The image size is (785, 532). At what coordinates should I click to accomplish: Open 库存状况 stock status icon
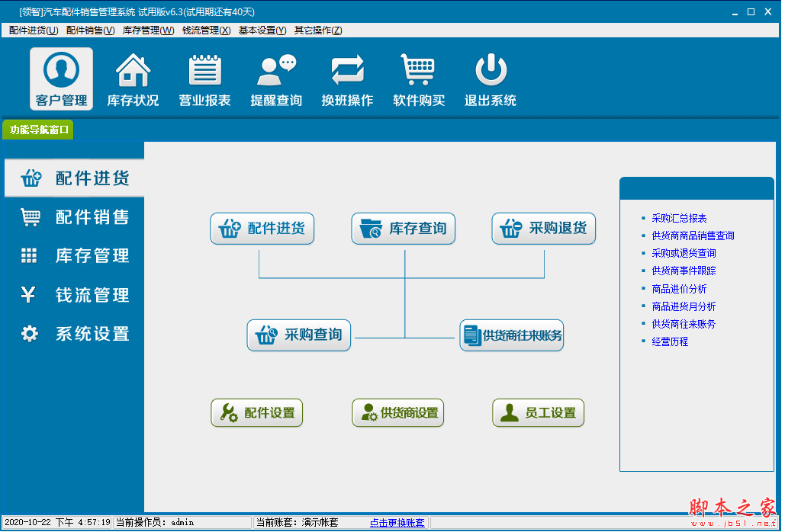tap(132, 76)
